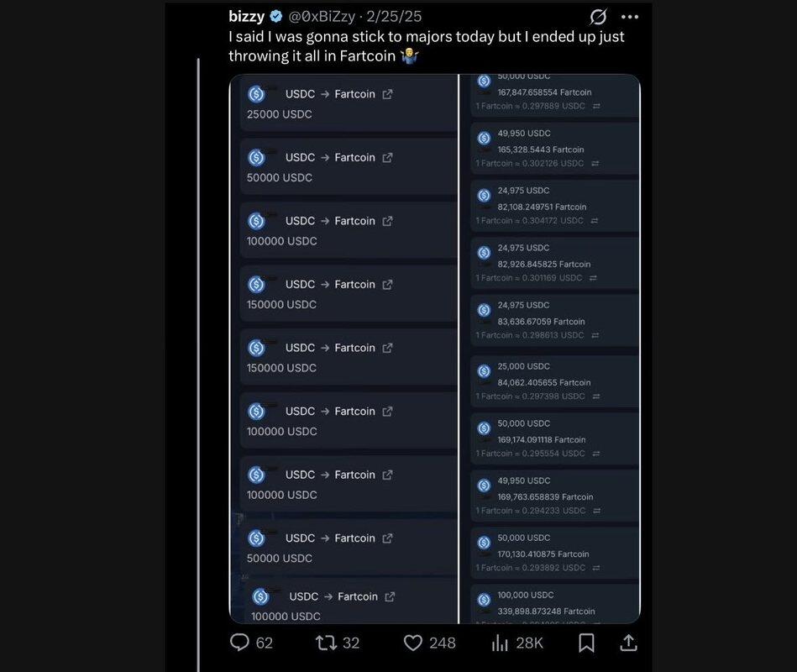This screenshot has height=672, width=797.
Task: Open external link on 25000 USDC swap
Action: point(387,94)
